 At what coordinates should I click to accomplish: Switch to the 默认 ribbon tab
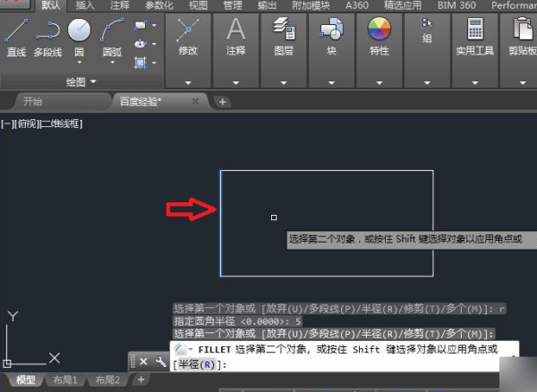pyautogui.click(x=50, y=5)
